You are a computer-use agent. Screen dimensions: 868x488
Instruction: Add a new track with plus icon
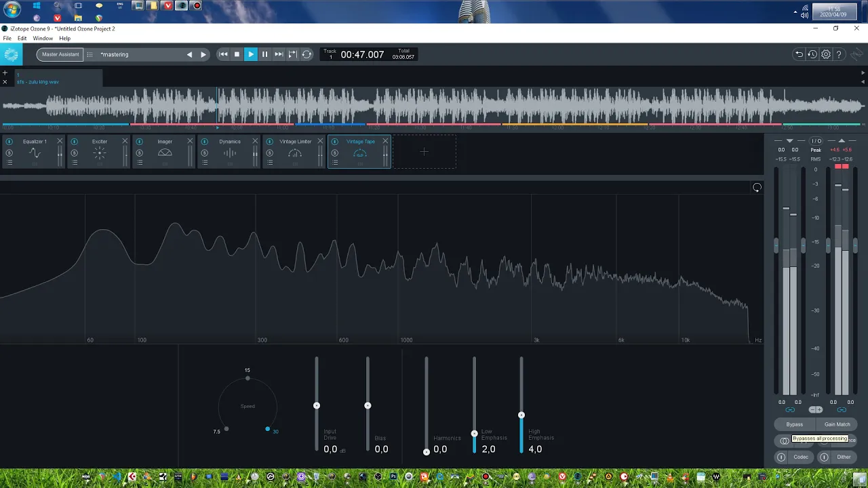coord(5,73)
